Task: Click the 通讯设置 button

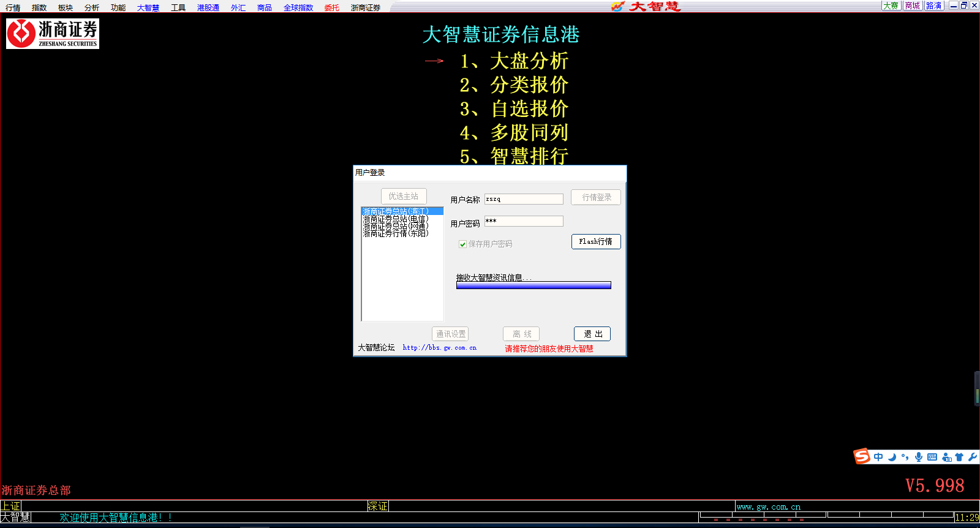Action: click(x=450, y=334)
